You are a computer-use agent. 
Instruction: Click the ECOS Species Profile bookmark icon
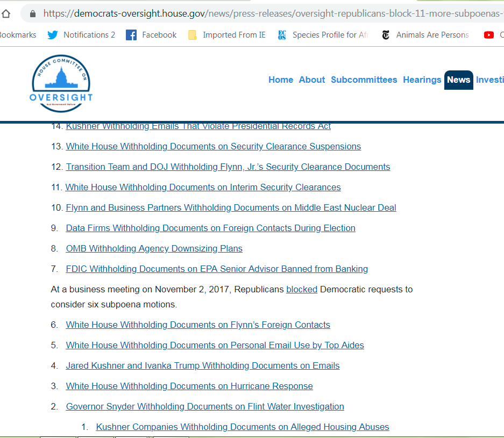tap(282, 35)
